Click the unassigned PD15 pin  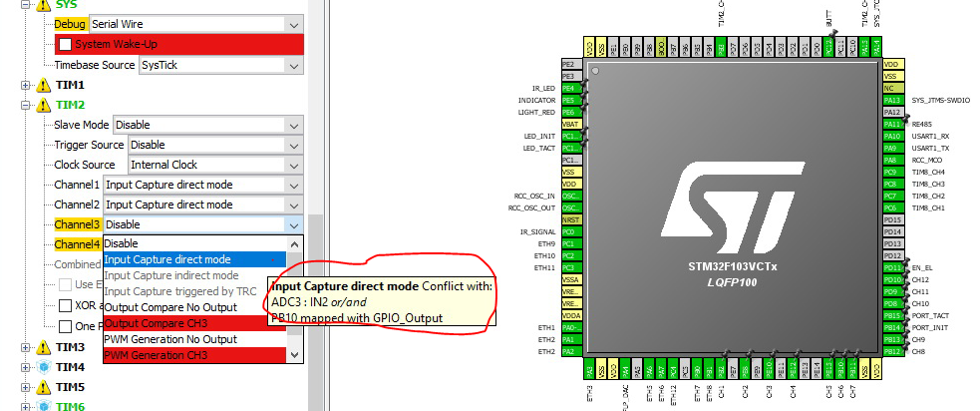click(892, 219)
